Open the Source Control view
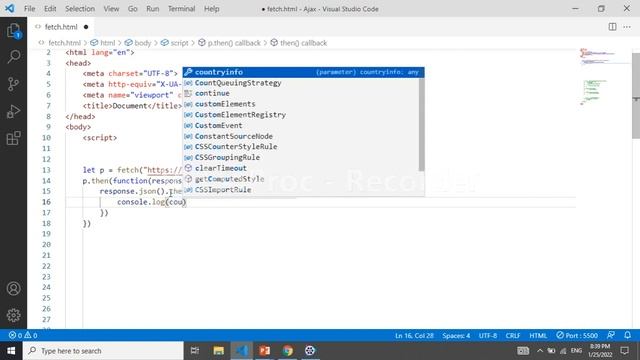The width and height of the screenshot is (640, 360). coord(13,84)
